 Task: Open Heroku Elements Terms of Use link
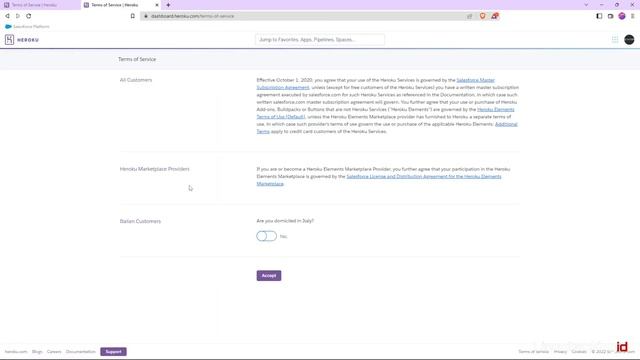(x=385, y=113)
